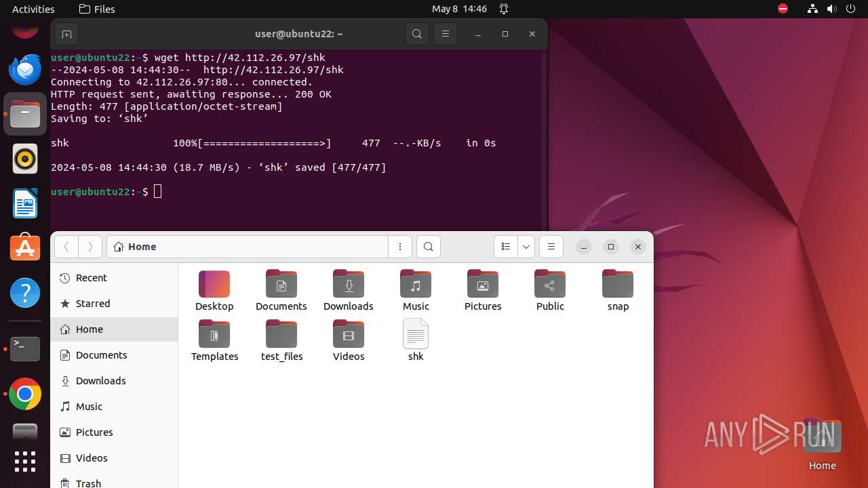This screenshot has width=868, height=488.
Task: Select Videos in the Files sidebar
Action: [x=114, y=458]
